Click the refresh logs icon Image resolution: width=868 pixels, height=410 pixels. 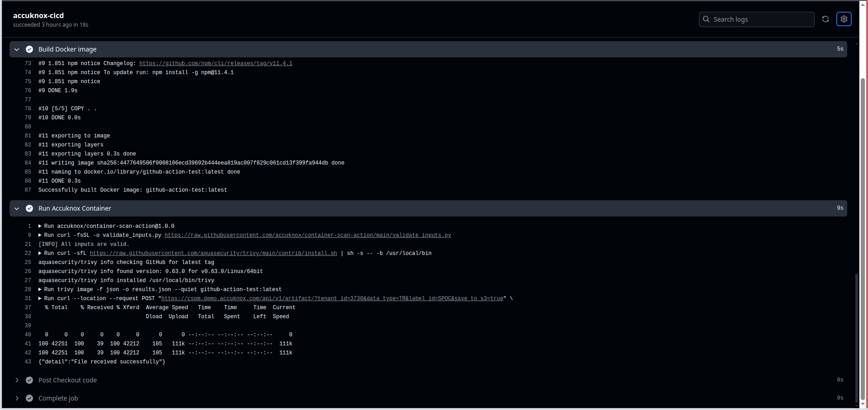click(826, 19)
